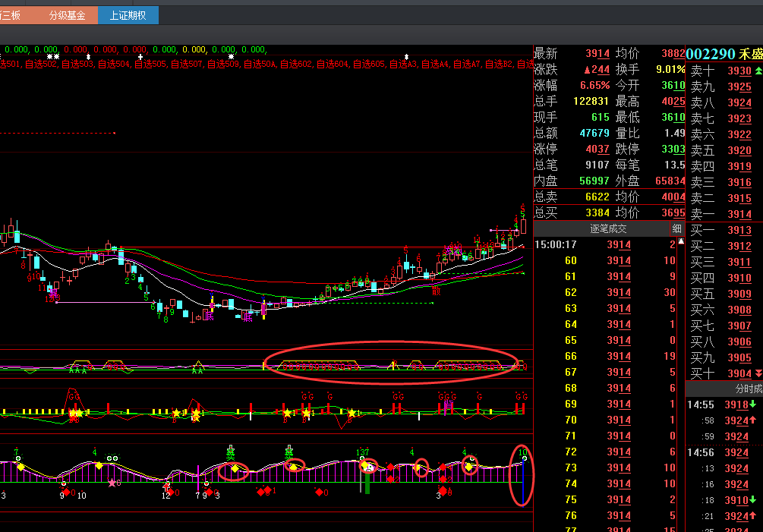This screenshot has width=763, height=532.
Task: Click the :18 3910 time-sale row
Action: click(724, 500)
